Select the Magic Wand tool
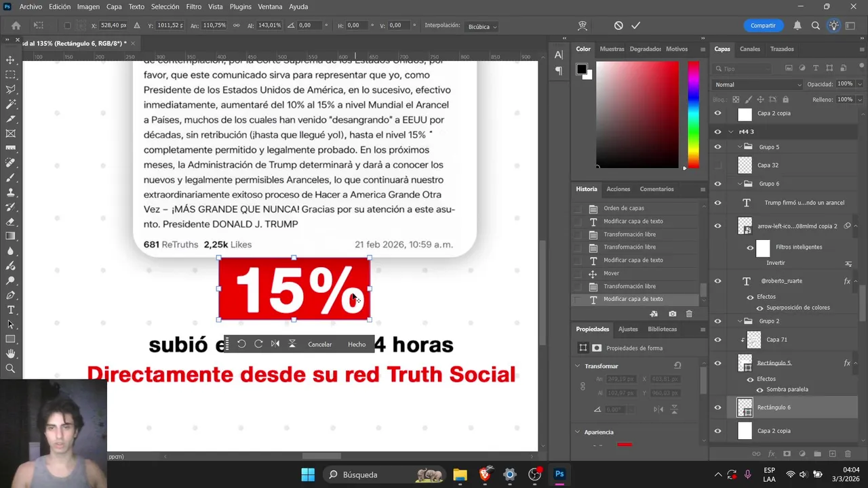The width and height of the screenshot is (868, 488). [10, 104]
